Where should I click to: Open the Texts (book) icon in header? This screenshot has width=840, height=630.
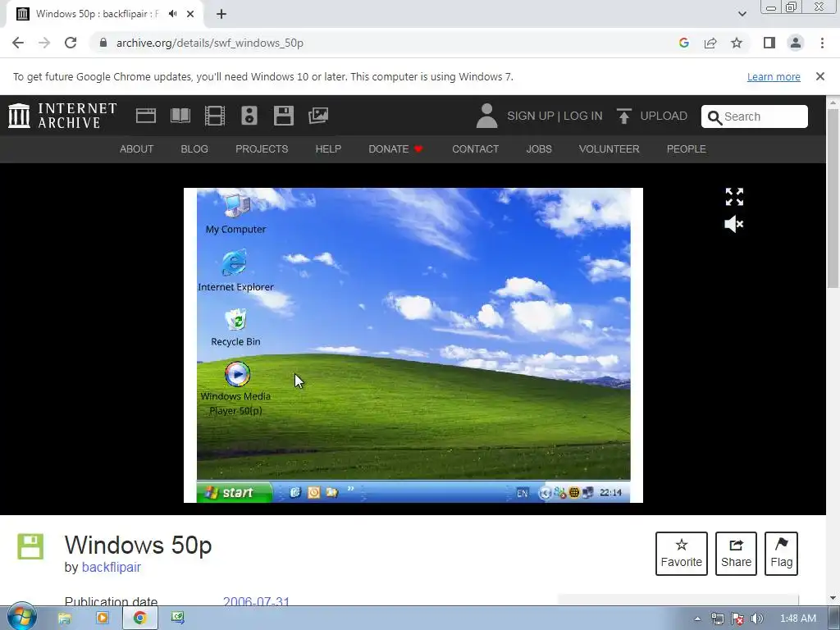(x=180, y=116)
